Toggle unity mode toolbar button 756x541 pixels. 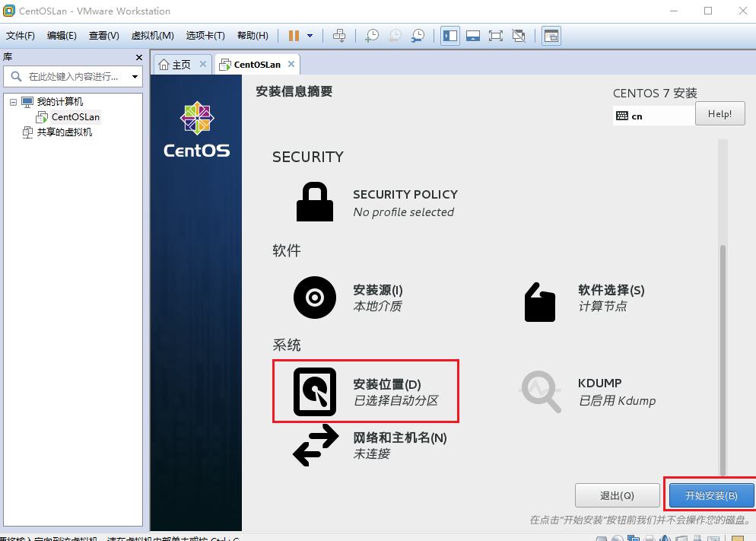pyautogui.click(x=519, y=36)
